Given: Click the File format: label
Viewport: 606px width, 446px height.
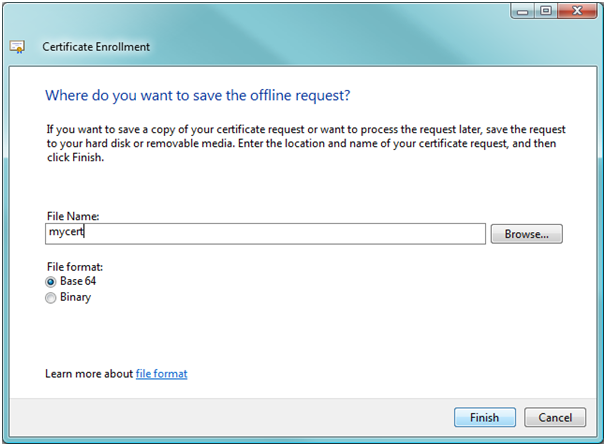Looking at the screenshot, I should pos(75,267).
